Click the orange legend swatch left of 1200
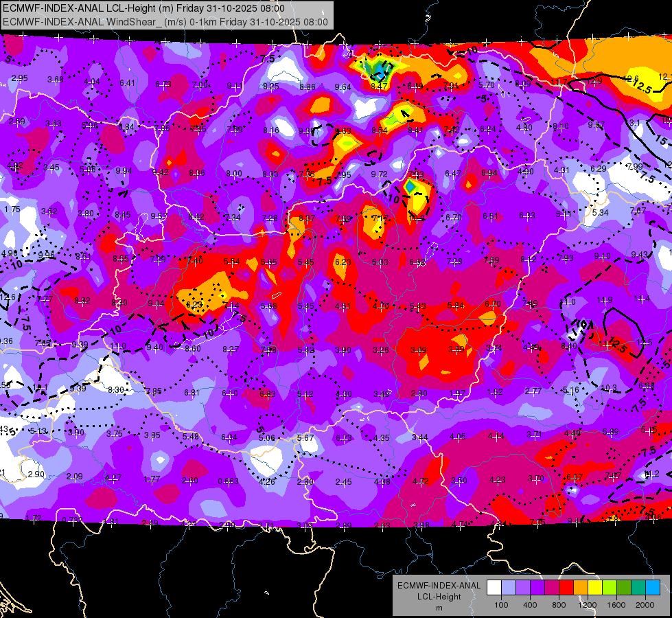The height and width of the screenshot is (618, 672). coord(580,587)
